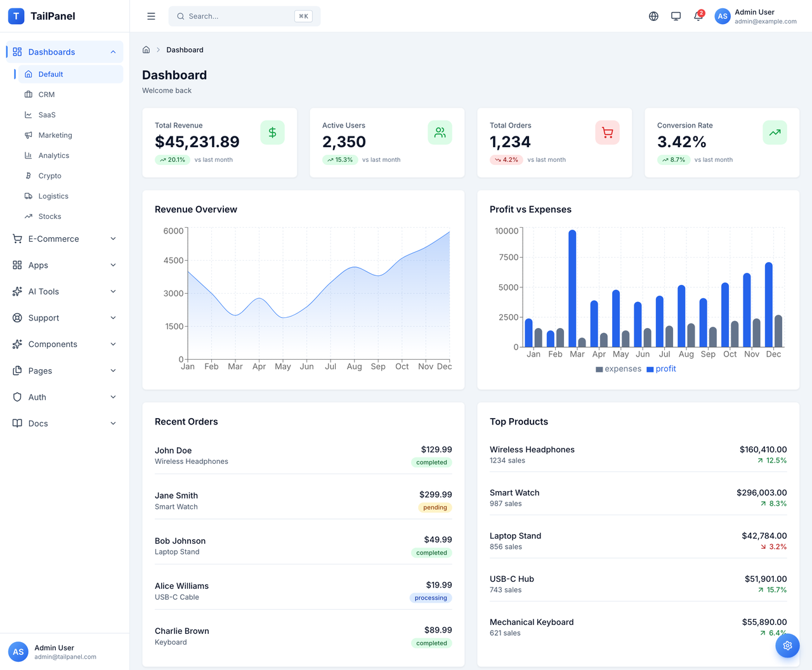This screenshot has width=812, height=670.
Task: Click the dollar sign revenue icon
Action: pos(272,133)
